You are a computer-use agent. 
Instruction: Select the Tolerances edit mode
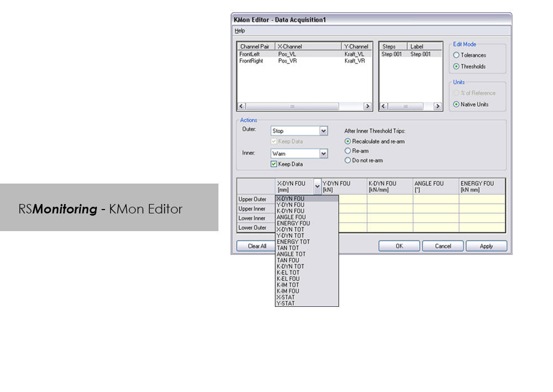456,55
